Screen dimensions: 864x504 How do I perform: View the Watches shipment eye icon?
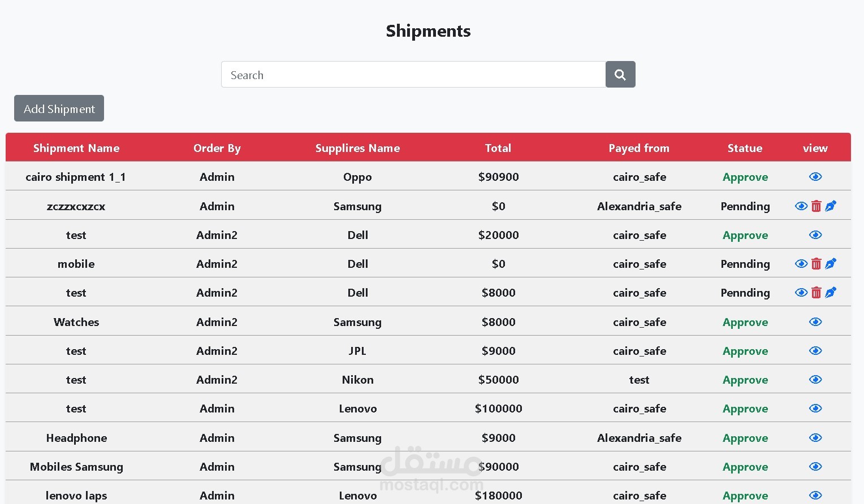pyautogui.click(x=815, y=322)
